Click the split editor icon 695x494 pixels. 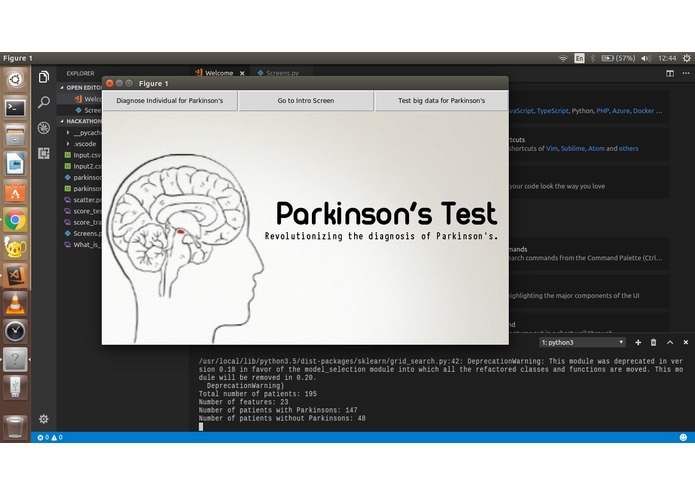click(670, 73)
